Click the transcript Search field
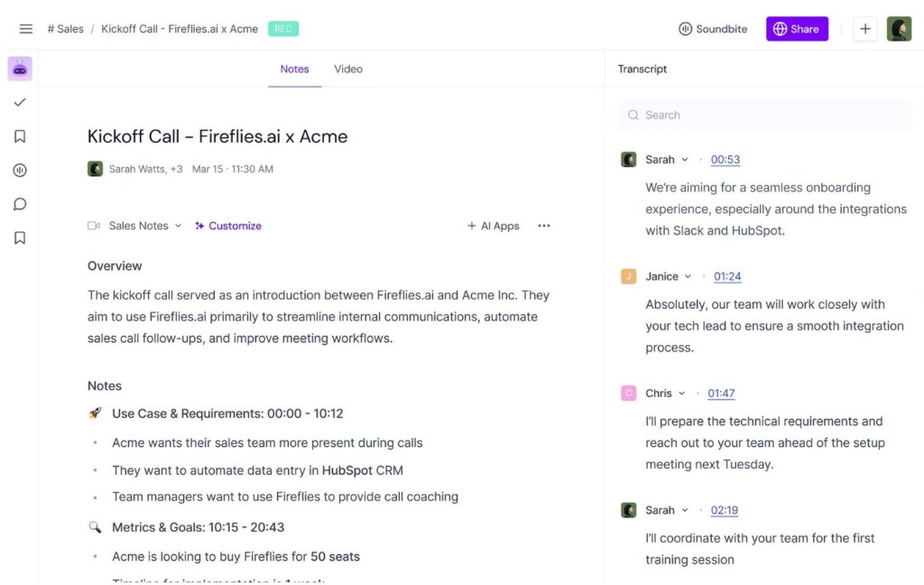The width and height of the screenshot is (924, 585). point(764,115)
